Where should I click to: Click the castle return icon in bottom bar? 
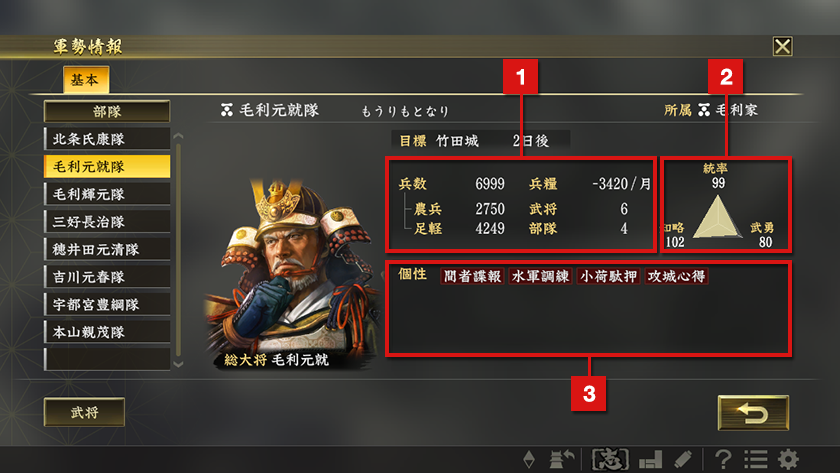coord(561,459)
